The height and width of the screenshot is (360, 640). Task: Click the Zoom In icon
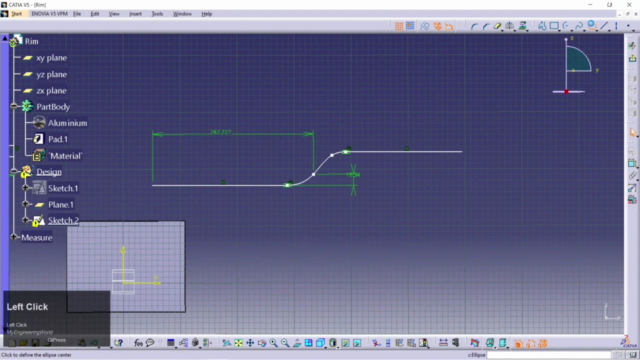pos(273,343)
